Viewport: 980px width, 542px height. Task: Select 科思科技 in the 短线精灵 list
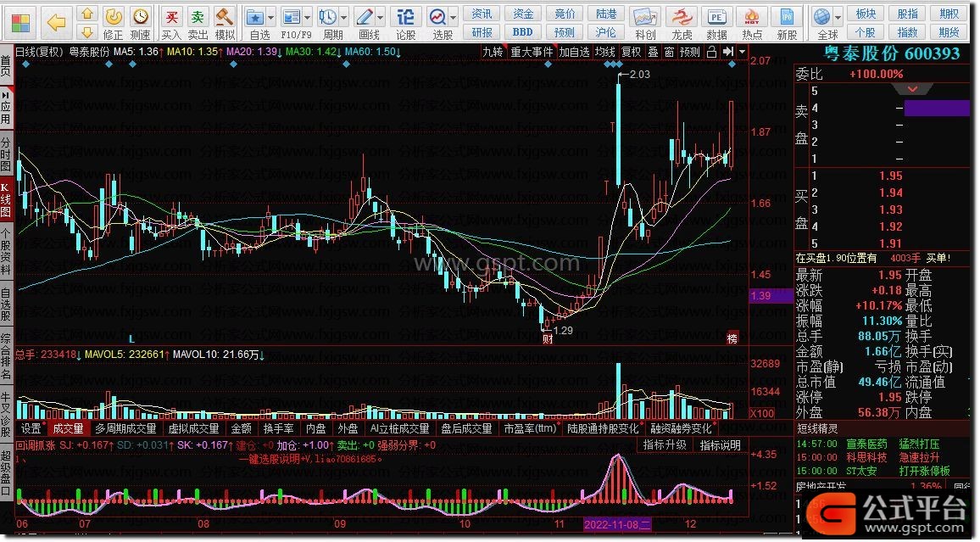coord(866,458)
